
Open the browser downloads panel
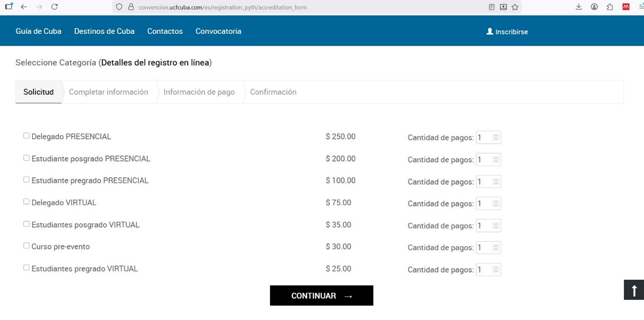coord(579,7)
